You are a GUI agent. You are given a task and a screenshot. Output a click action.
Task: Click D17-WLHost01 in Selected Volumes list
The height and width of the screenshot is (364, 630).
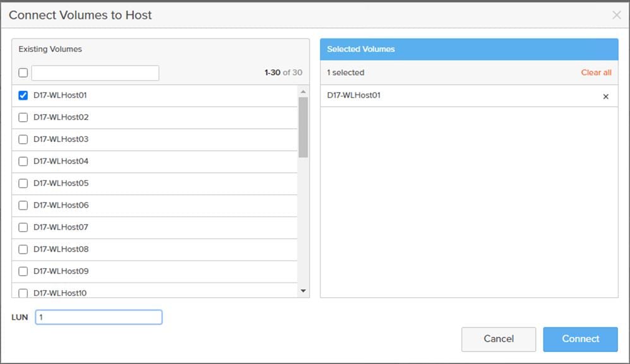[354, 96]
